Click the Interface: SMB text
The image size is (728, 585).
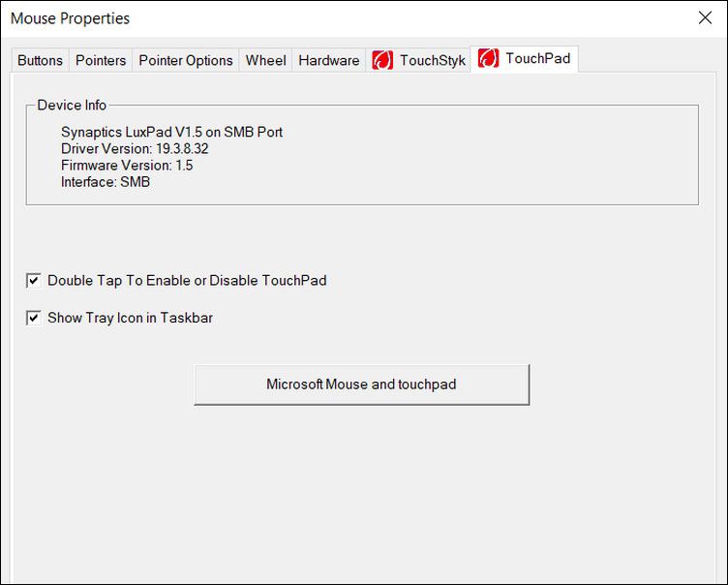tap(106, 182)
